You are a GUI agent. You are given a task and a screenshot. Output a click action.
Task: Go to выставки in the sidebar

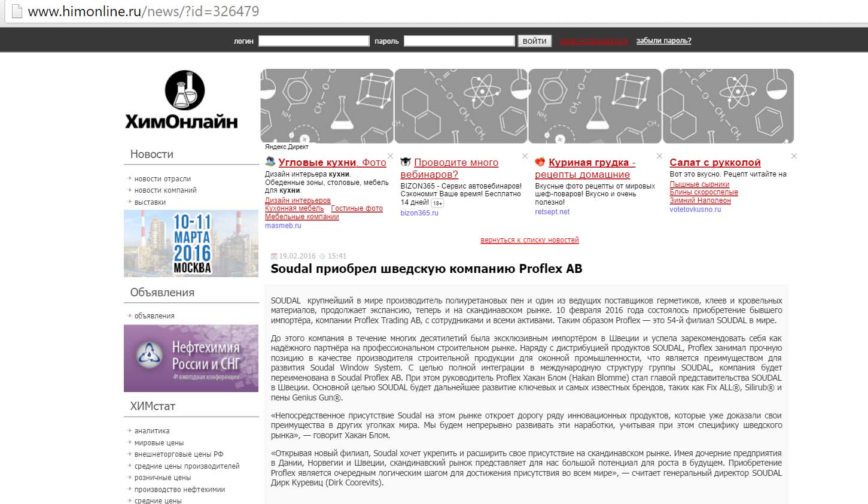pos(150,202)
